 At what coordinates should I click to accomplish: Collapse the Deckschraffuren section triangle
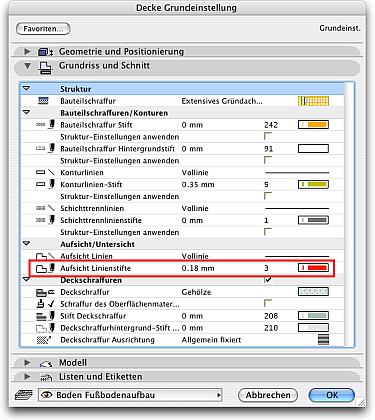click(26, 279)
